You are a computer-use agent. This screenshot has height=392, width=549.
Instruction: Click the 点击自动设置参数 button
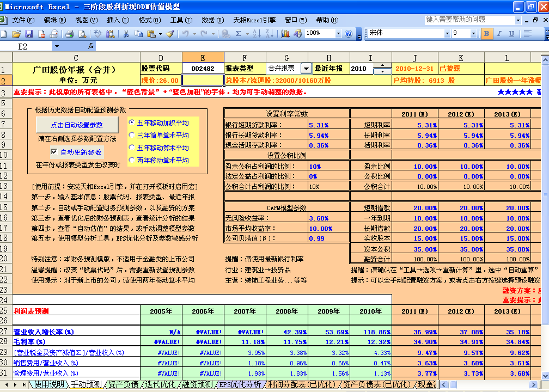tap(77, 125)
